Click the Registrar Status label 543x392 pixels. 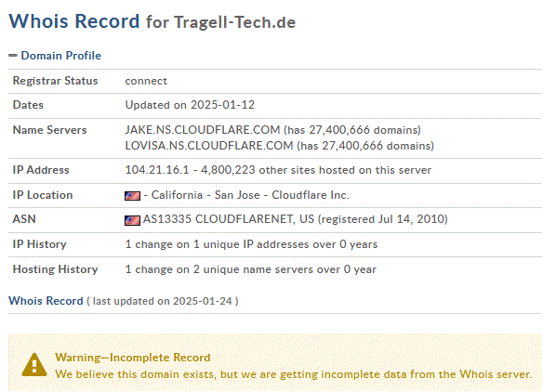[56, 81]
